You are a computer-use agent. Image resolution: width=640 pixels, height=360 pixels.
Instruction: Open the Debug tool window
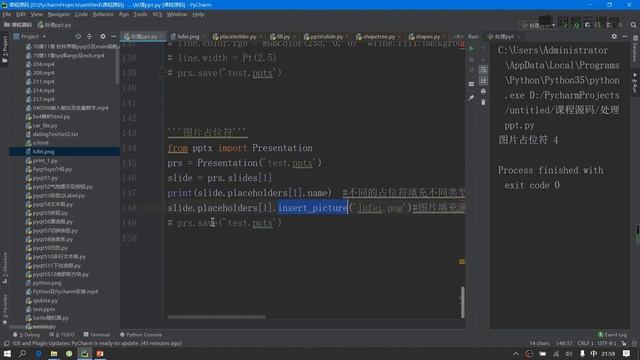click(x=27, y=335)
